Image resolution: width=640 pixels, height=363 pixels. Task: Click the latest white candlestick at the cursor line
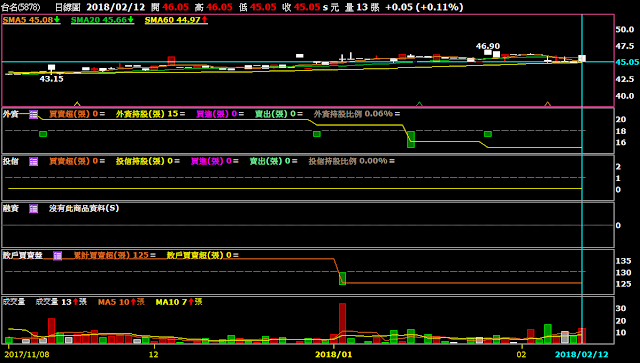tap(582, 58)
